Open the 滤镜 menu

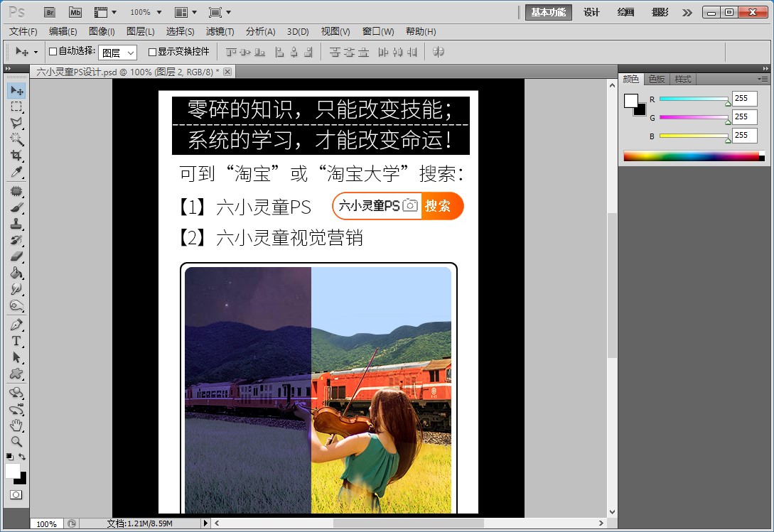[x=219, y=31]
